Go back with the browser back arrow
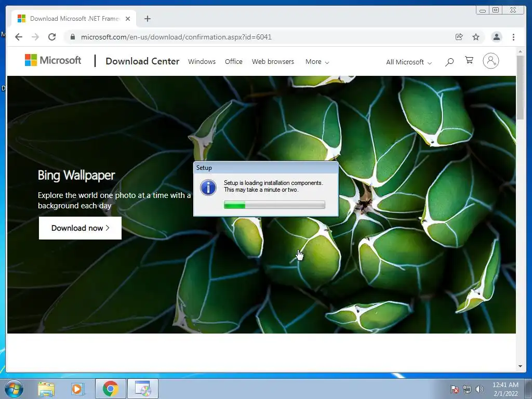The image size is (532, 399). coord(19,37)
